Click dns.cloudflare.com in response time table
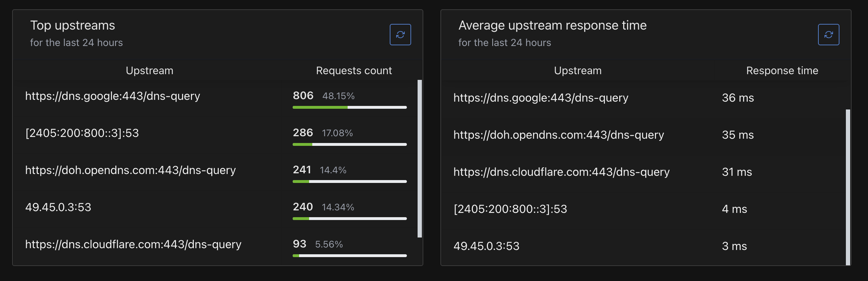This screenshot has height=281, width=868. tap(561, 172)
